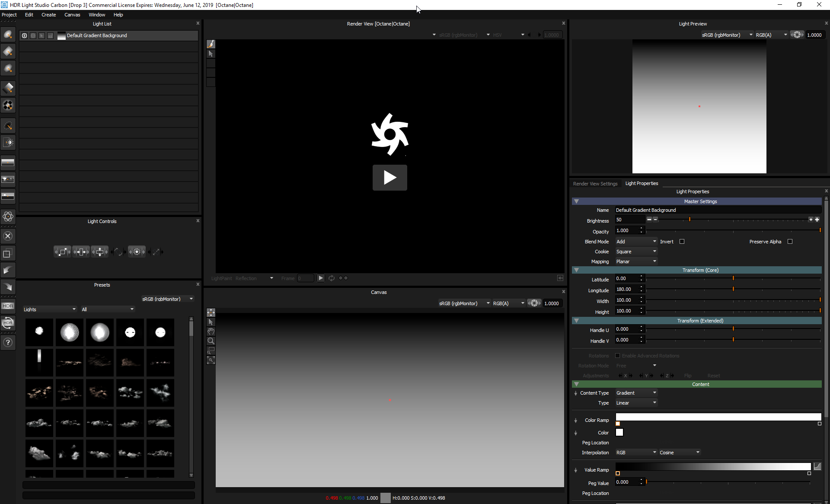Open the Canvas menu in menu bar
The width and height of the screenshot is (830, 504).
pos(71,14)
